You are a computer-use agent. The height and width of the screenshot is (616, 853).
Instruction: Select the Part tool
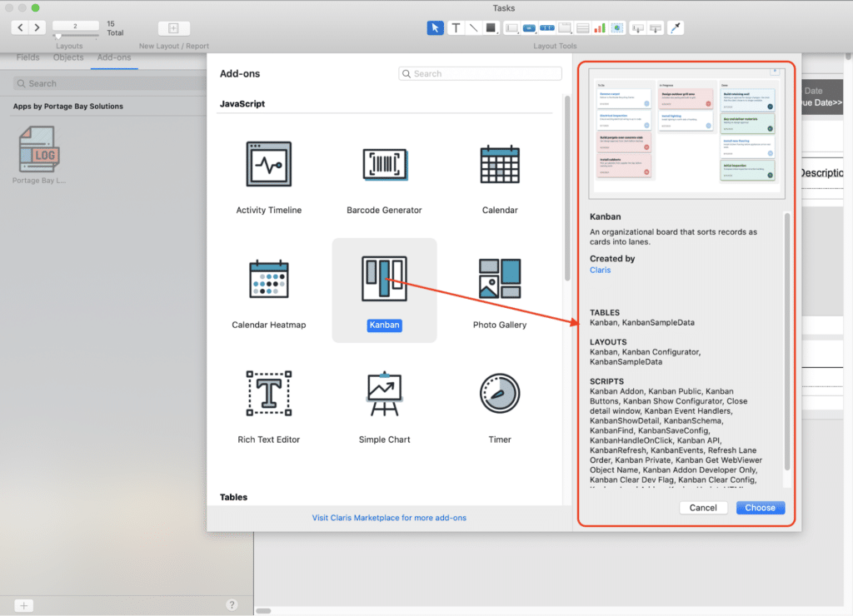(x=656, y=27)
